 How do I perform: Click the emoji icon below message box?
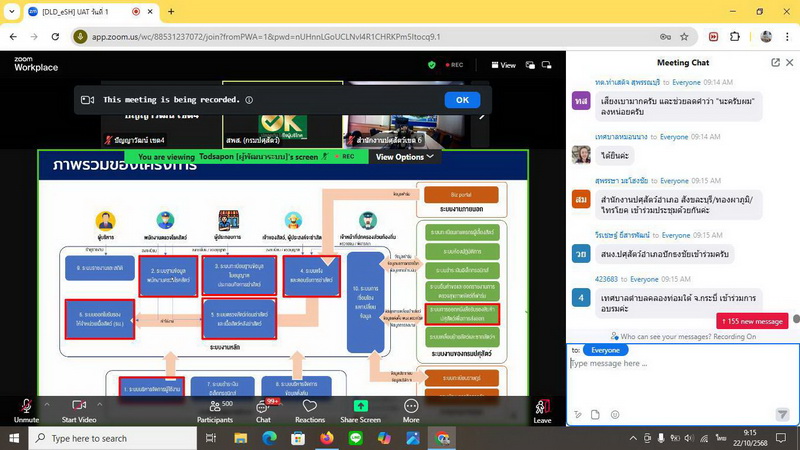615,414
